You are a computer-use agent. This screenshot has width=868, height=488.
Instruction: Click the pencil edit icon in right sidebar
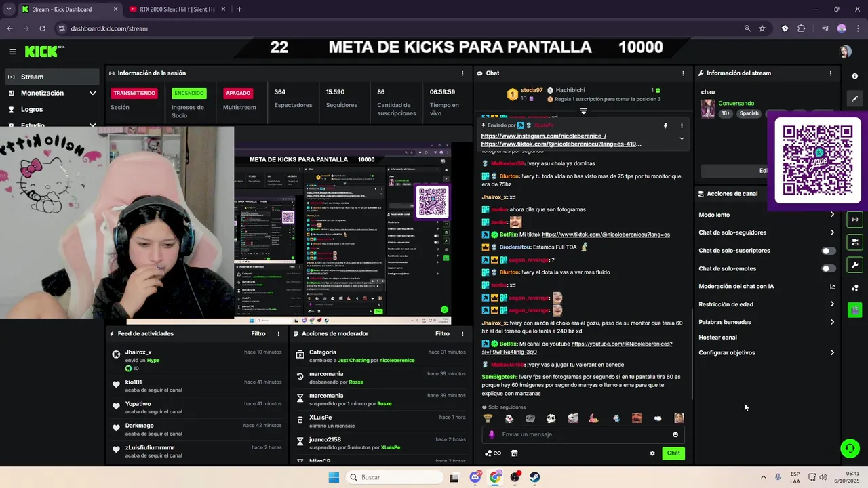click(854, 98)
